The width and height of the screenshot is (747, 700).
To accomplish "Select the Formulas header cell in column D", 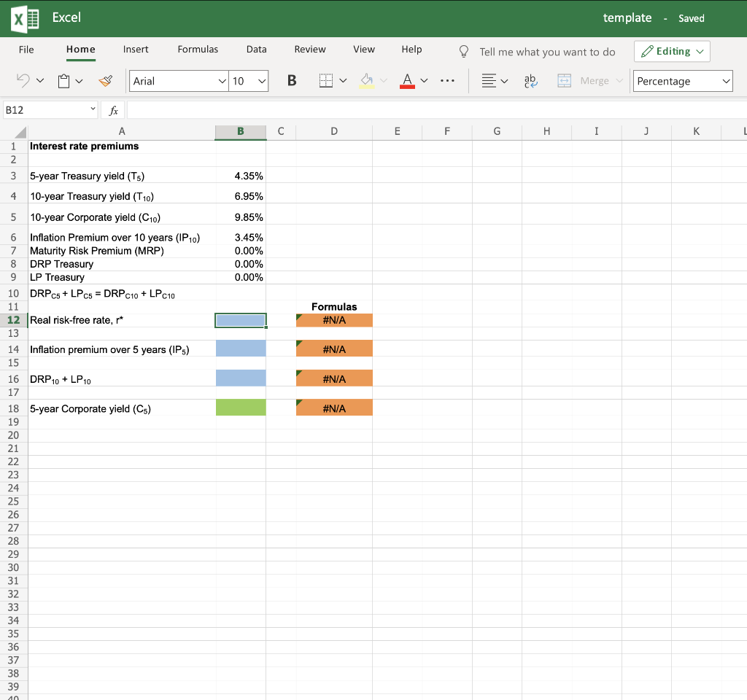I will [334, 307].
